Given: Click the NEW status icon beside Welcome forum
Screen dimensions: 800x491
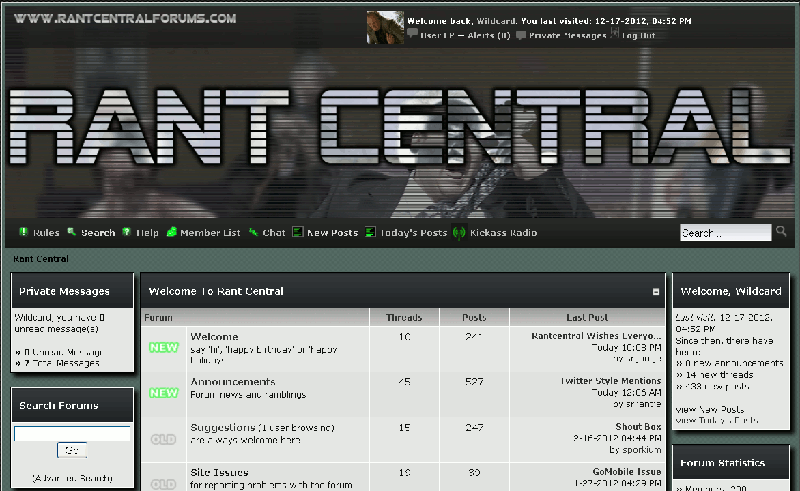Looking at the screenshot, I should click(x=163, y=348).
